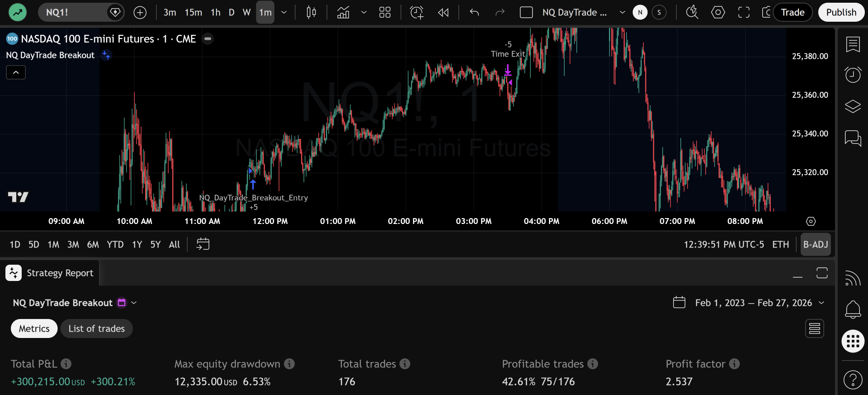Open the TradingView main menu logo icon
Viewport: 868px width, 395px height.
[18, 12]
